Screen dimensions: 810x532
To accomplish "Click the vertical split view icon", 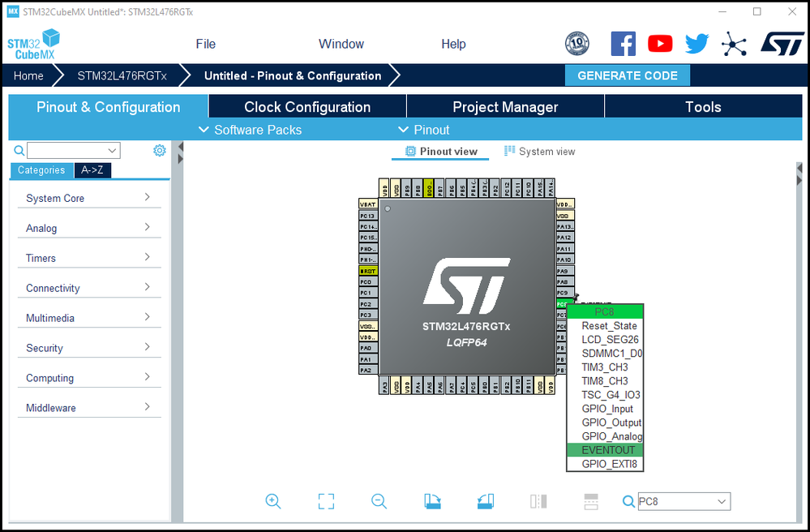I will 538,501.
